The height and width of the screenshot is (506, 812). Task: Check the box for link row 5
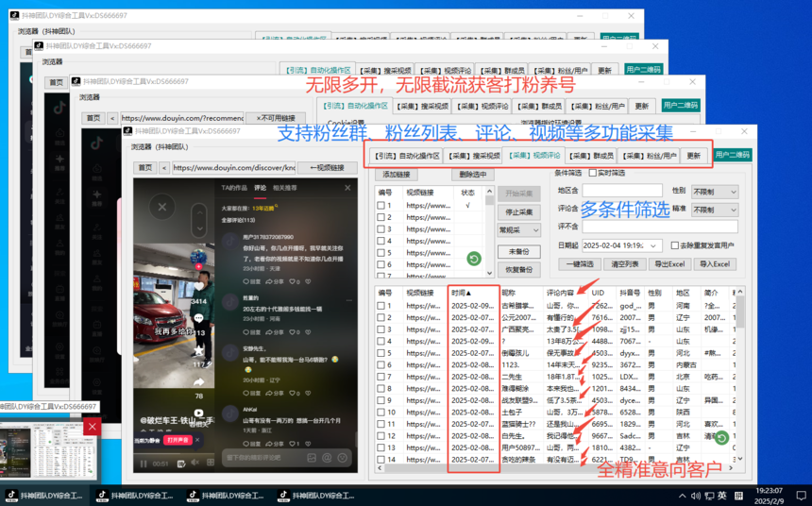(381, 253)
